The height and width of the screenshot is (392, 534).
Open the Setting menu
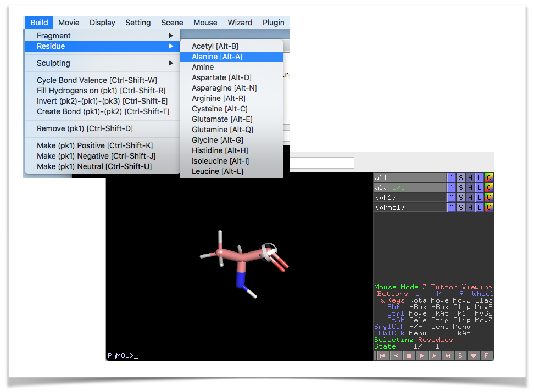point(138,23)
